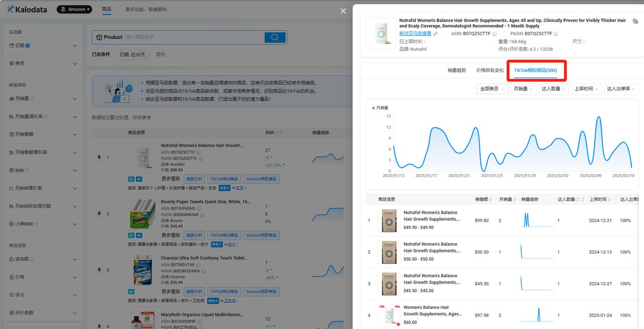Click TikTok相似商品 button for Charmin row

click(224, 291)
